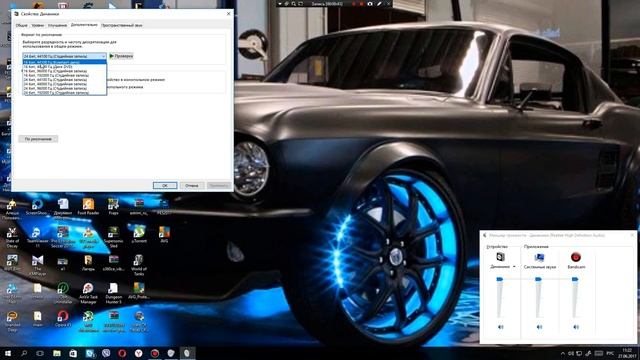Select the Supersonic Sled desktop icon
Screen dimensions: 640x360
(x=113, y=237)
